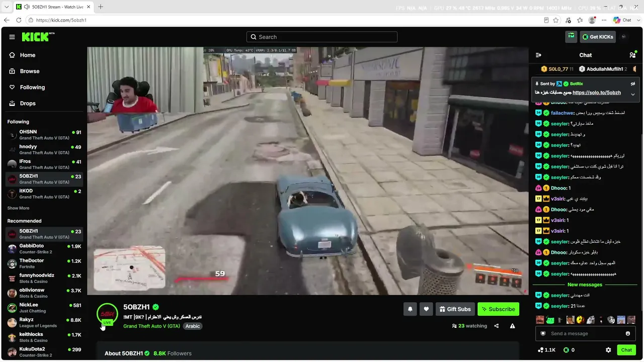Screen dimensions: 644x362
Task: Open the chat users list icon
Action: pyautogui.click(x=632, y=55)
